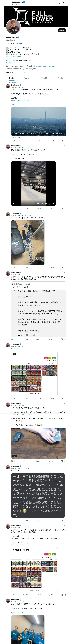Mute the tournament hall video

42,204
